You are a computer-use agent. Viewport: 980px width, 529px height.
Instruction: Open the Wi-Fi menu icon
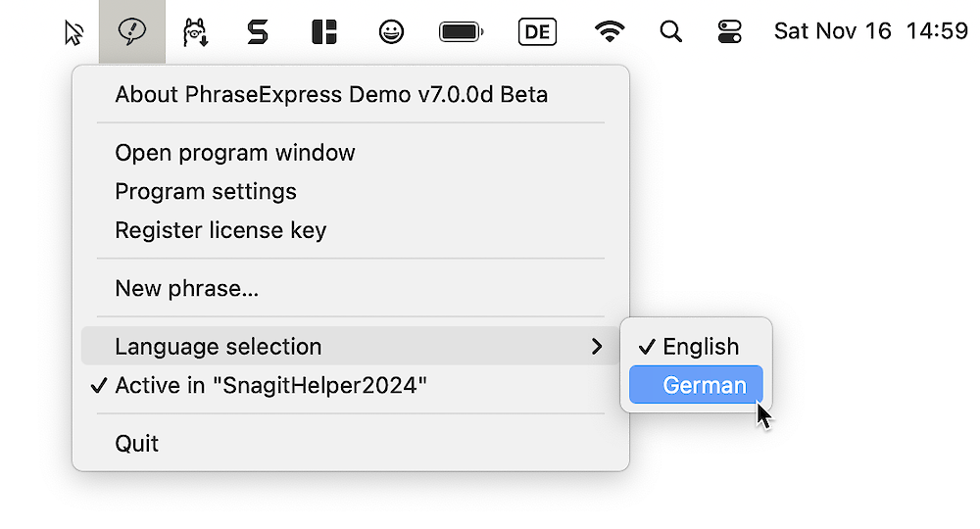click(610, 32)
